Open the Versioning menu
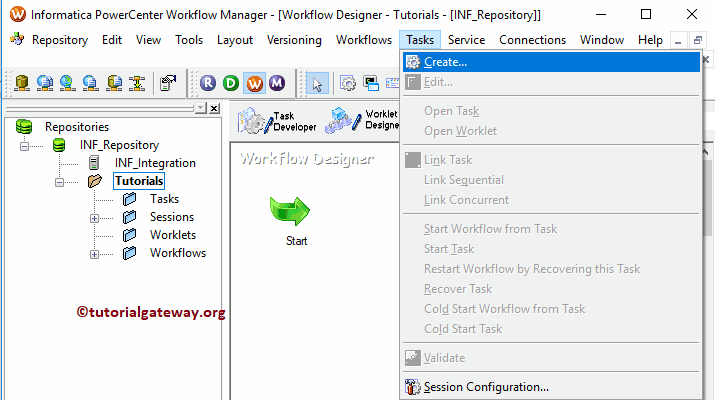 point(294,40)
